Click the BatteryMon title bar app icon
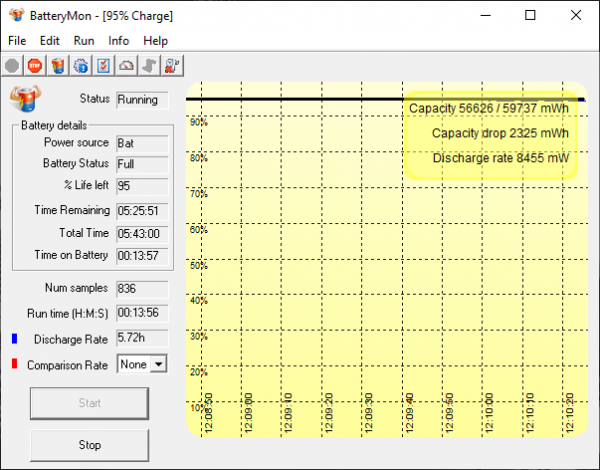Screen dimensions: 600x470 click(x=17, y=15)
